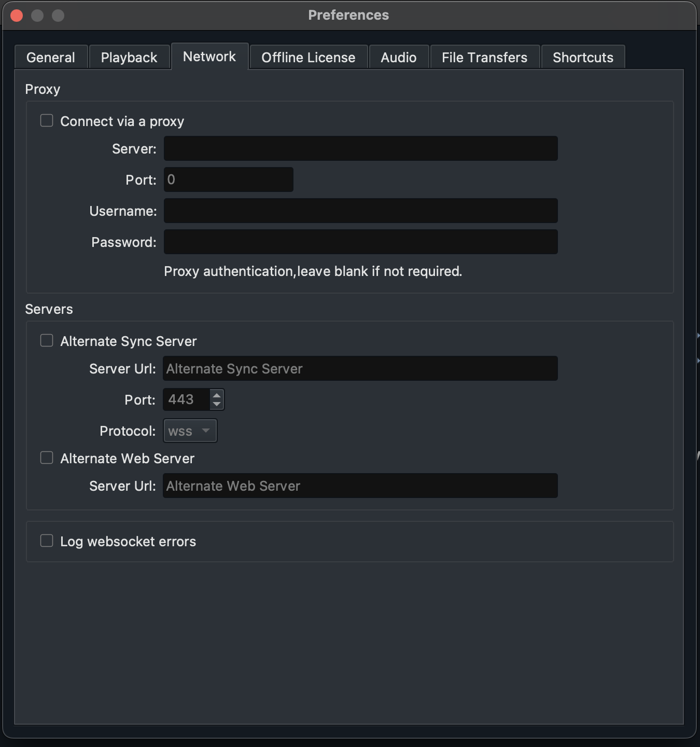The image size is (700, 747).
Task: Select the Offline License tab
Action: tap(309, 57)
